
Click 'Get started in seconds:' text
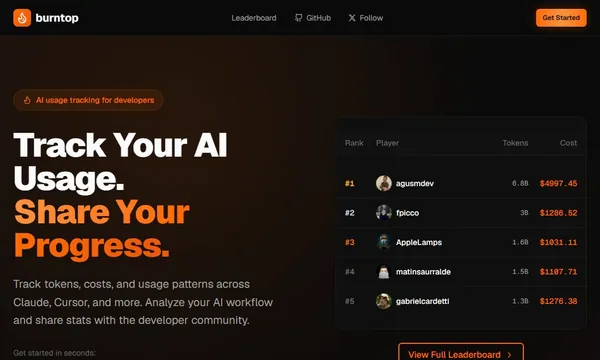(54, 353)
